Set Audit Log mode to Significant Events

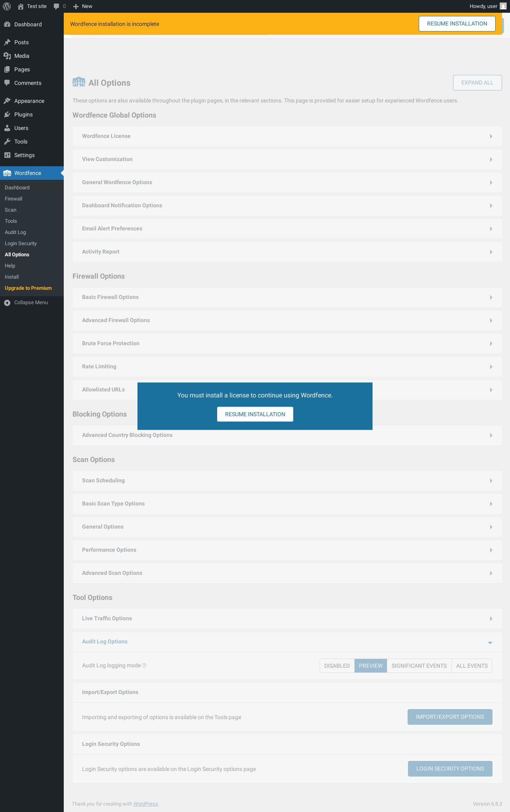coord(419,666)
